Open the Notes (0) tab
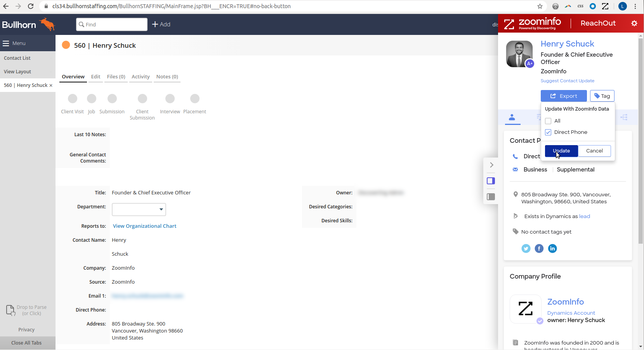 [x=167, y=77]
